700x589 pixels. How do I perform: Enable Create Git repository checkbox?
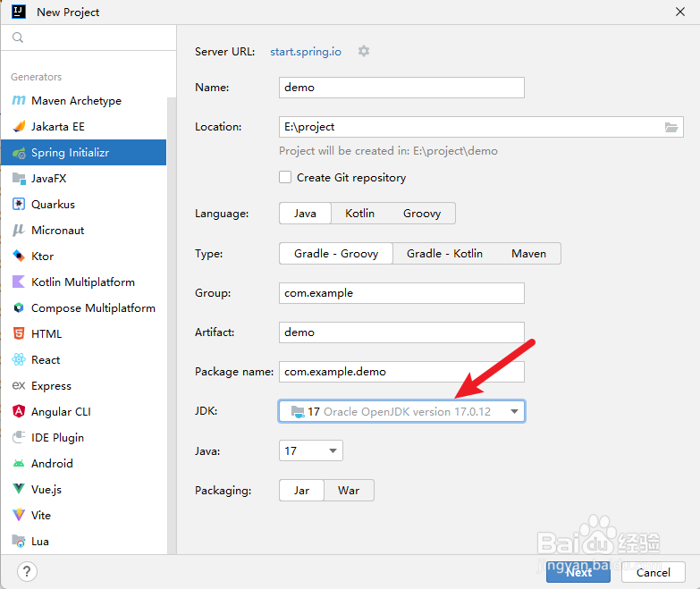click(285, 178)
